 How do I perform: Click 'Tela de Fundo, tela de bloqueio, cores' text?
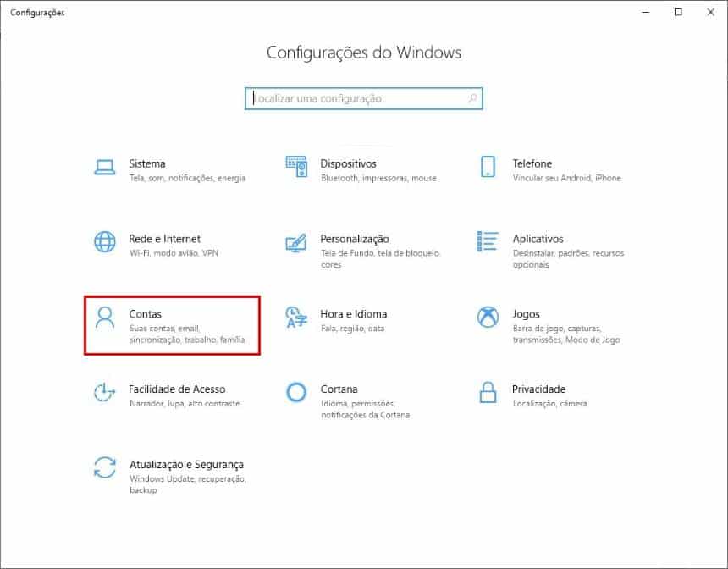[x=381, y=259]
